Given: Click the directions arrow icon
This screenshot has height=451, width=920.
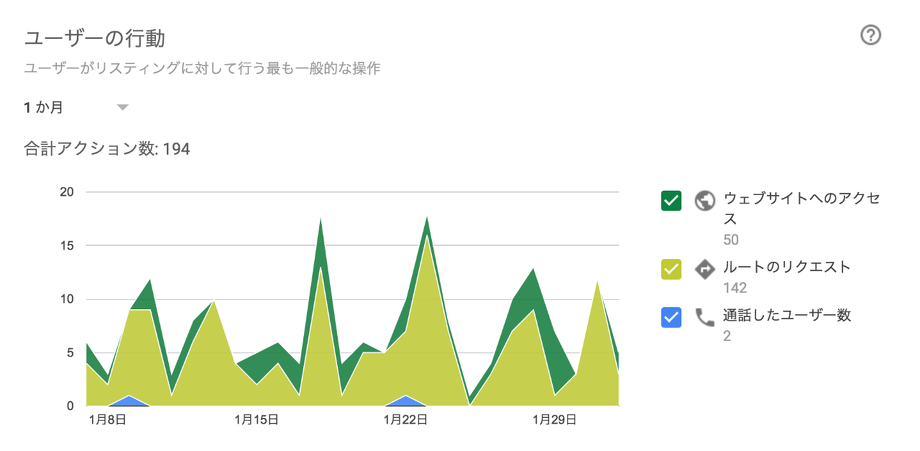Looking at the screenshot, I should tap(705, 268).
